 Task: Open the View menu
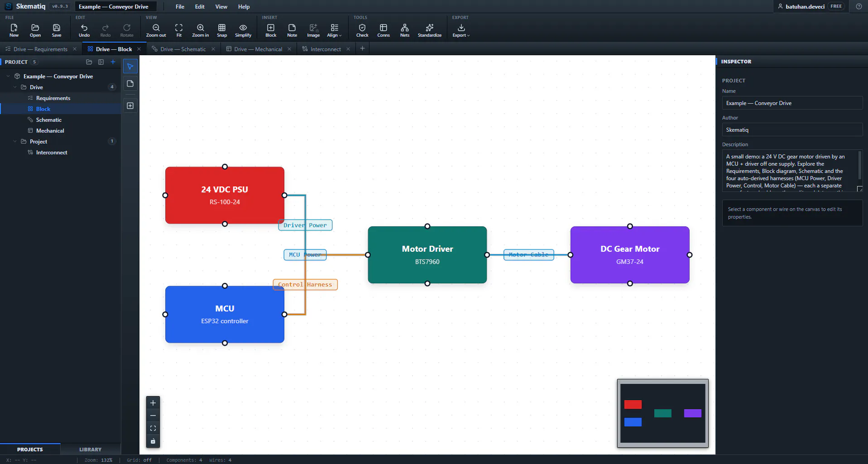point(221,7)
